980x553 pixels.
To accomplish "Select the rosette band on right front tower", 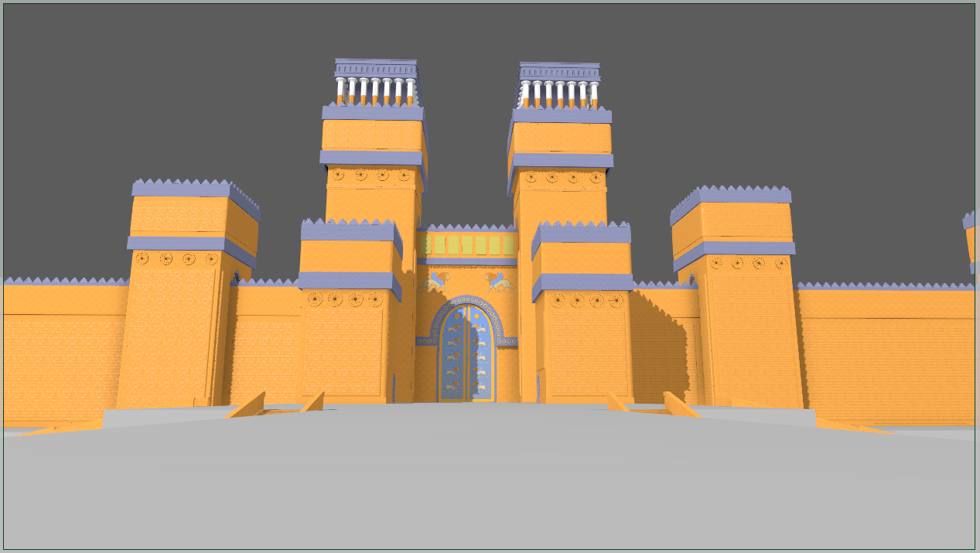I will point(586,300).
